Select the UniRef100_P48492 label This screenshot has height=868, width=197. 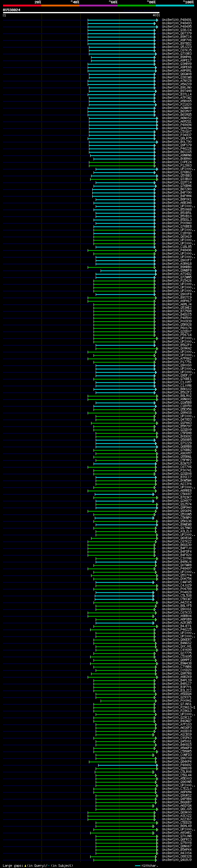[x=176, y=765]
